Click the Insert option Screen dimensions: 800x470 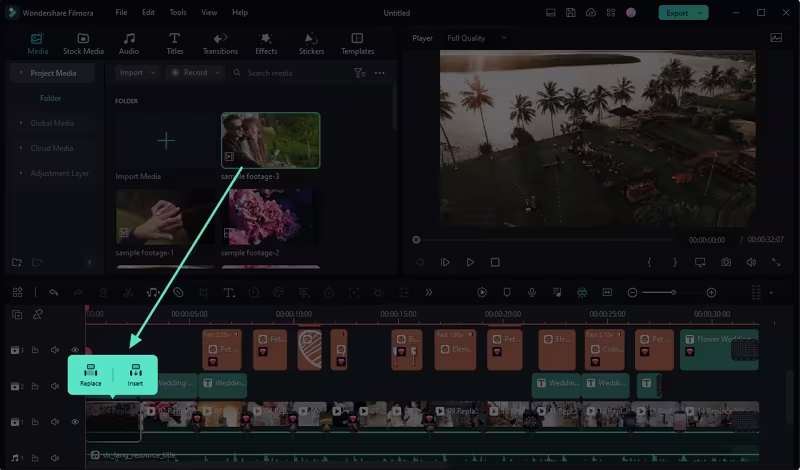[x=135, y=375]
